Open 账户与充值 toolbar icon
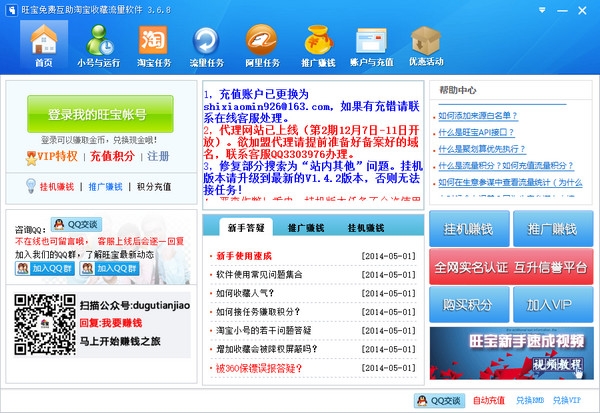 tap(372, 46)
